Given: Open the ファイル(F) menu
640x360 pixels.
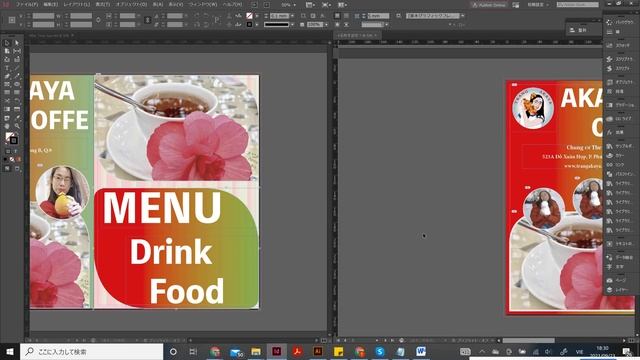Looking at the screenshot, I should pyautogui.click(x=27, y=5).
